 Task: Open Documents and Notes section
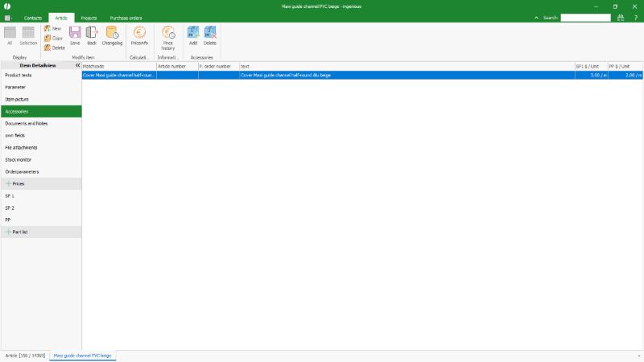27,123
